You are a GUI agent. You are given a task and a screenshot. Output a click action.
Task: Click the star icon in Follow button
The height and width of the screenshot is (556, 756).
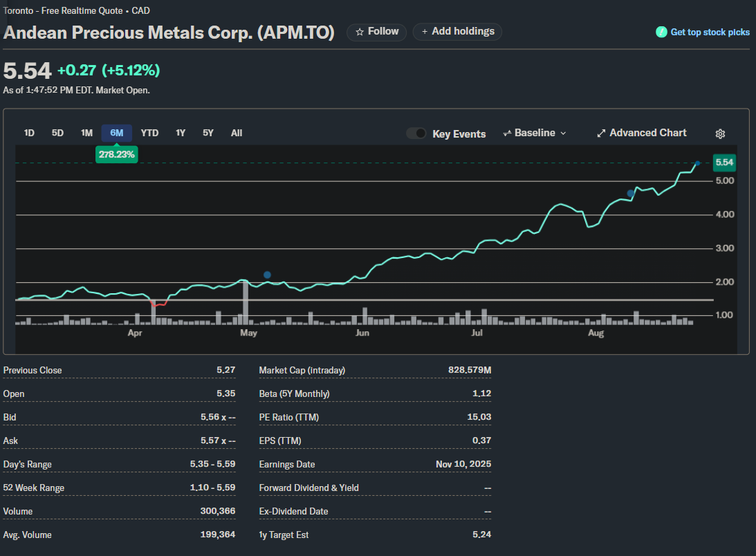tap(360, 32)
